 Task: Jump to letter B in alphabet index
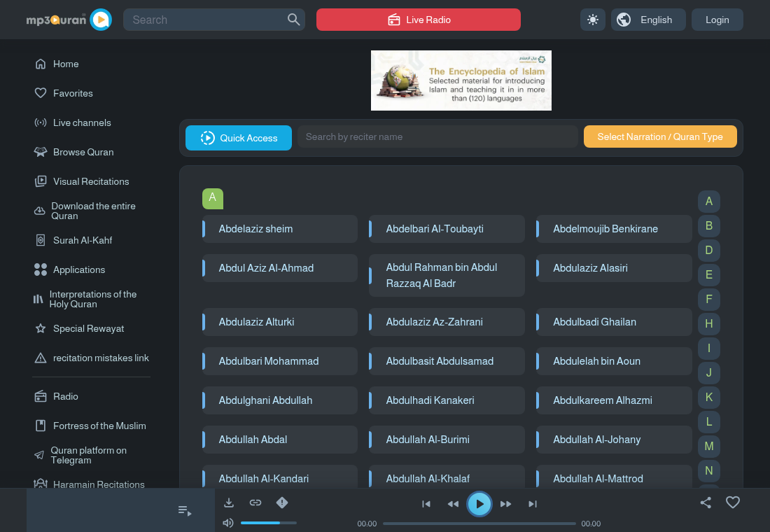tap(709, 226)
